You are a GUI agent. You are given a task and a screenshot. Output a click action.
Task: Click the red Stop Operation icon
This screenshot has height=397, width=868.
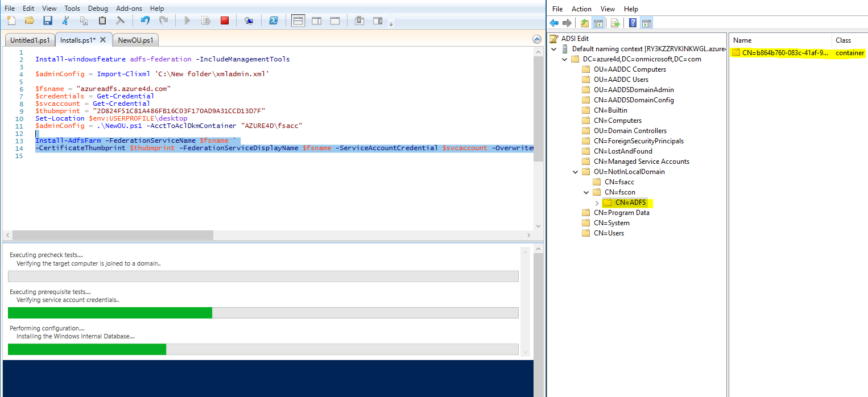[x=224, y=20]
